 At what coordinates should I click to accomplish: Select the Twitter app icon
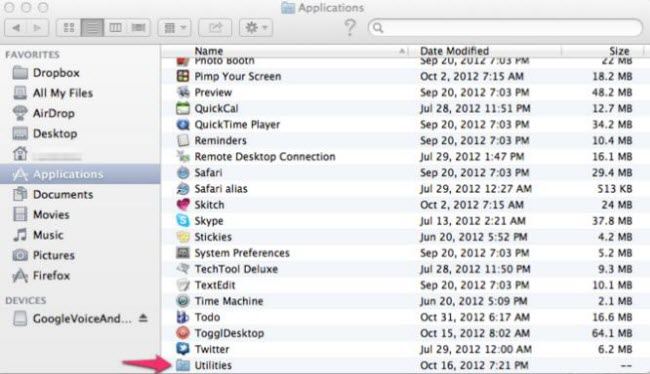tap(183, 349)
